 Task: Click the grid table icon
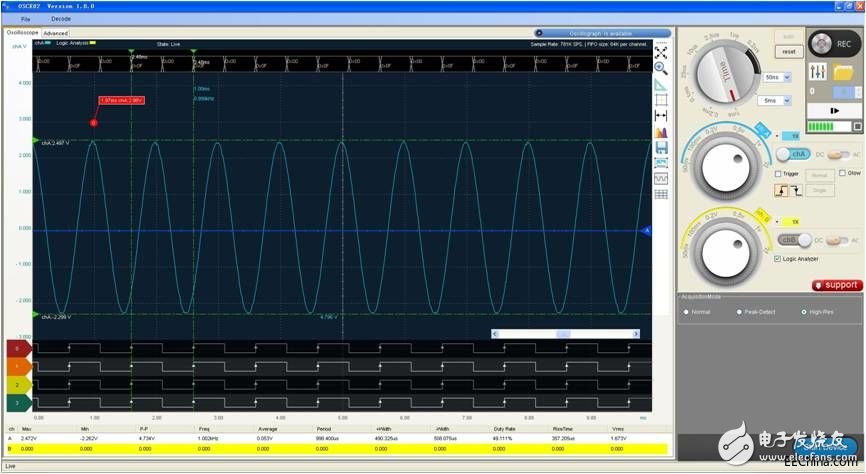pos(661,194)
